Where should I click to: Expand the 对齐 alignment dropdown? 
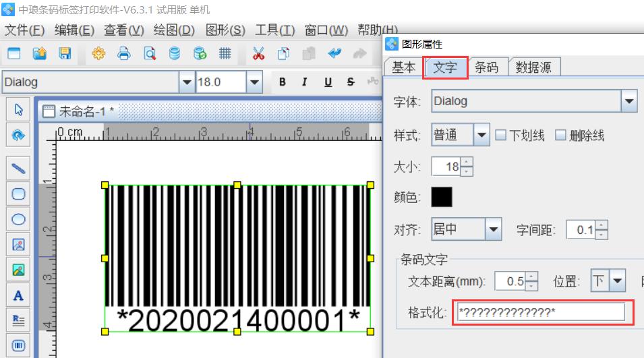pyautogui.click(x=493, y=229)
